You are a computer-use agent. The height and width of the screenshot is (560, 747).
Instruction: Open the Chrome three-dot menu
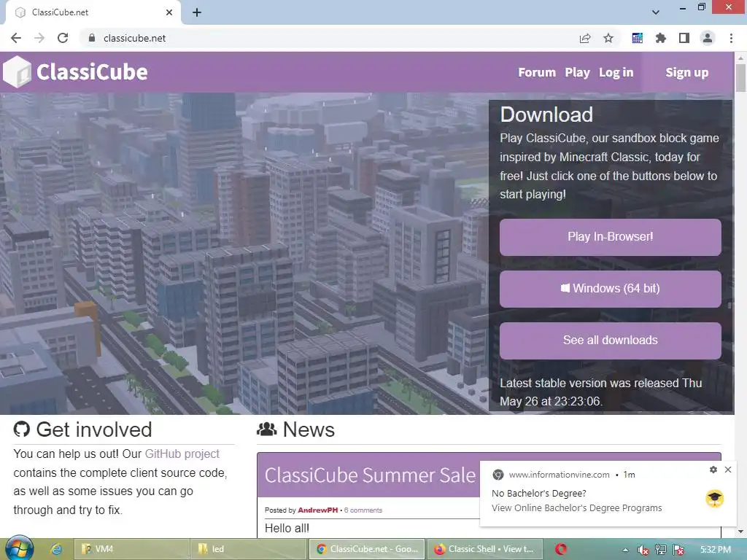click(731, 38)
